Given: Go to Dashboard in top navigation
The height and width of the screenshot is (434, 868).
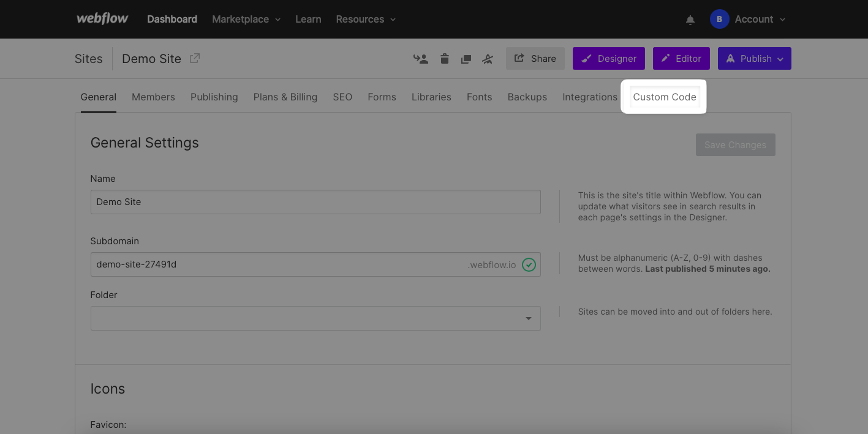Looking at the screenshot, I should (172, 19).
